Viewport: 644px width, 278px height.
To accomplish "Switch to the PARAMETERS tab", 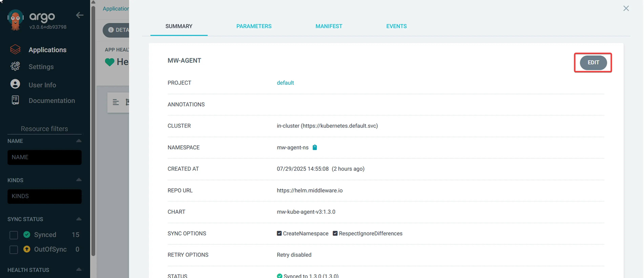I will point(254,26).
